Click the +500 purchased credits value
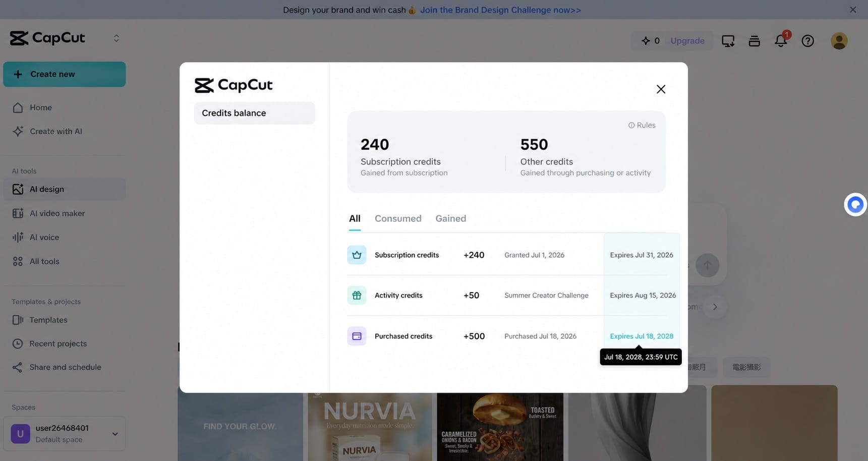The image size is (868, 461). click(474, 336)
